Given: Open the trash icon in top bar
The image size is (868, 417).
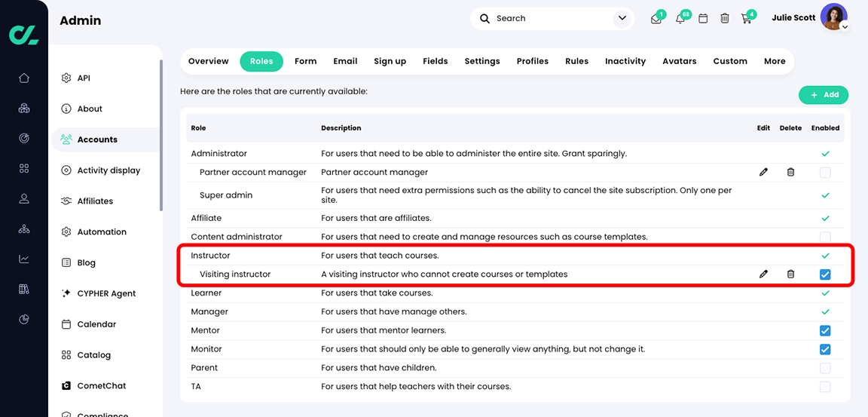Looking at the screenshot, I should [725, 19].
